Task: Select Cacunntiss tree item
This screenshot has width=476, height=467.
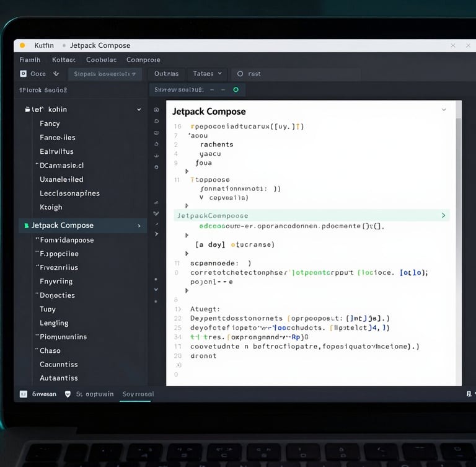Action: click(x=59, y=364)
